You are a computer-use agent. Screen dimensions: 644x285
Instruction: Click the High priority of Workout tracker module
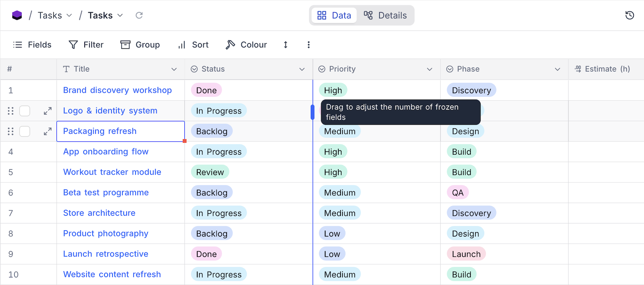[x=333, y=172]
